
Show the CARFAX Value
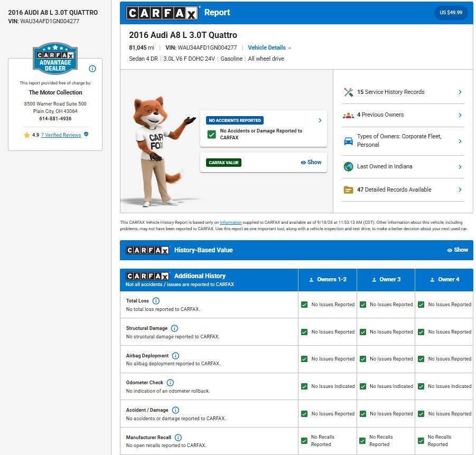(x=311, y=162)
